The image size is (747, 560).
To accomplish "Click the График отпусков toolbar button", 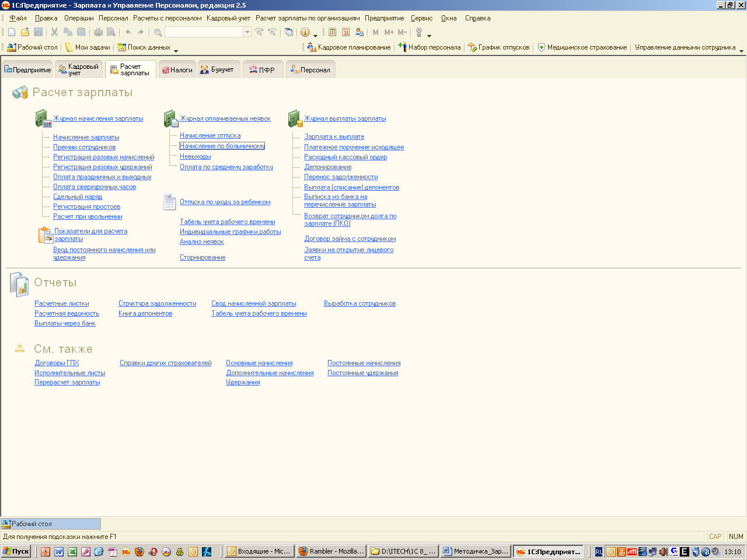I will tap(499, 47).
